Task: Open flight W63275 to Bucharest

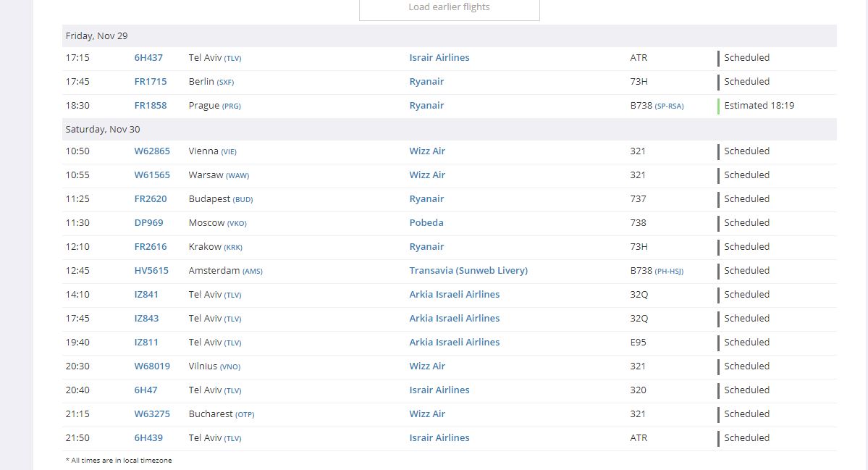Action: 152,414
